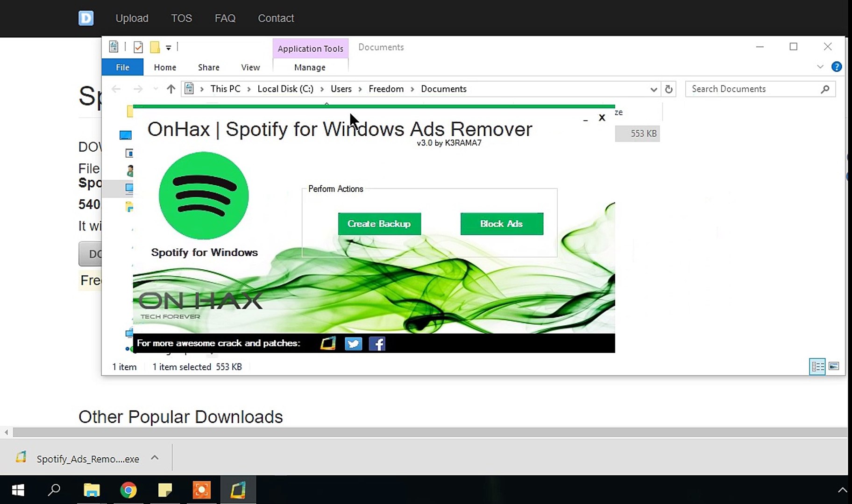Open the OnHax Twitter icon link
The width and height of the screenshot is (852, 504).
tap(353, 344)
